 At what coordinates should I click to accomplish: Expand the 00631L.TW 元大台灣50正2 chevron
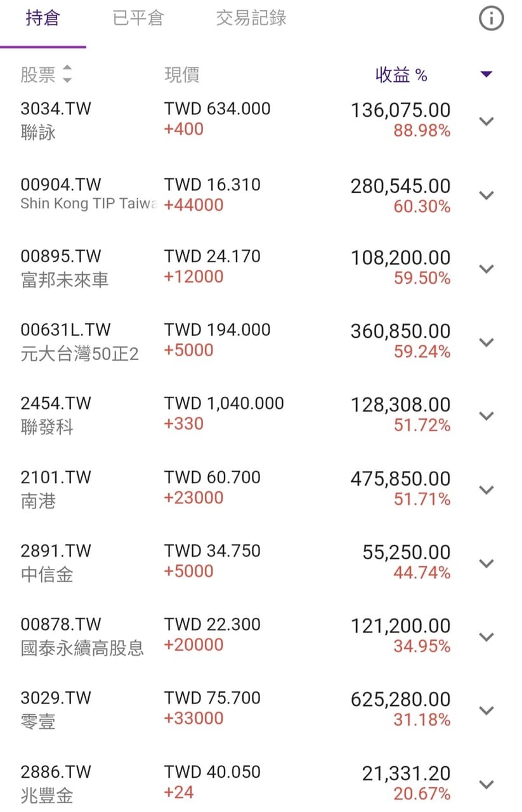tap(486, 342)
